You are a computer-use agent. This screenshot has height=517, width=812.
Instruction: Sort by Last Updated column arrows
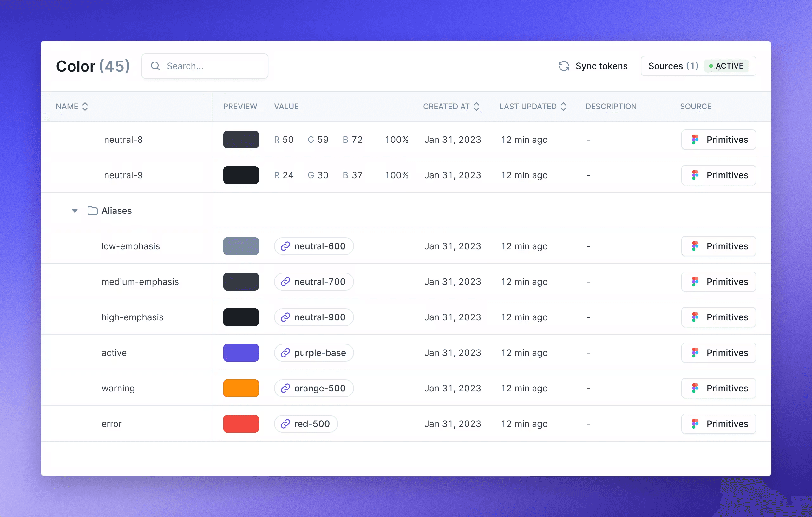(563, 107)
